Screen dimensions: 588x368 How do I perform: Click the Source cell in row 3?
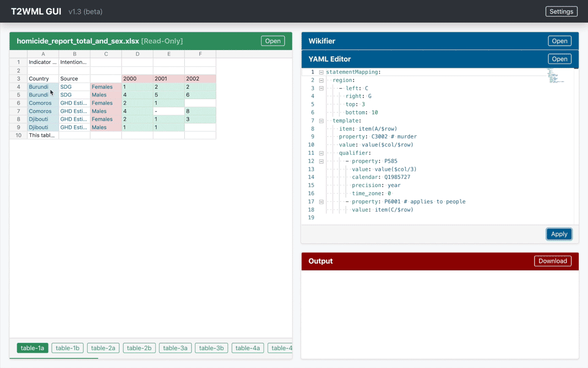click(74, 79)
